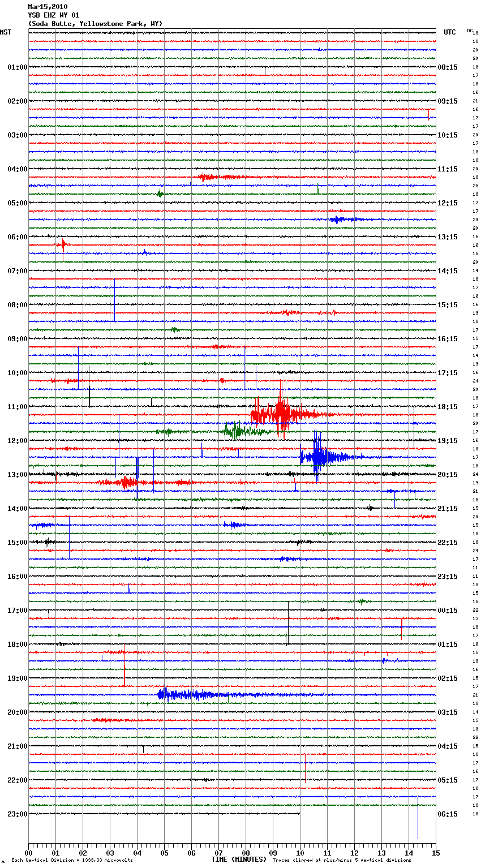Select the station code YSB EHZ WY 01
Image resolution: width=481 pixels, height=868 pixels.
(54, 15)
